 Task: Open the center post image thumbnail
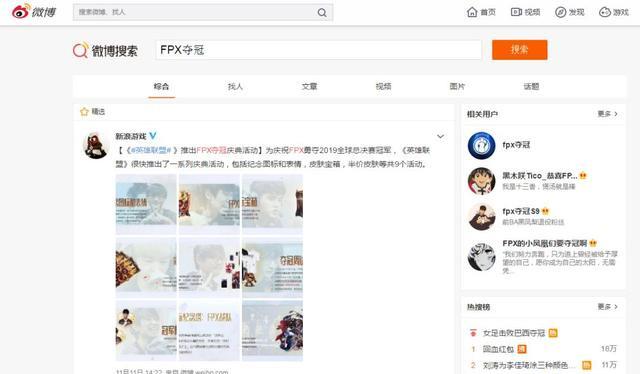(209, 267)
